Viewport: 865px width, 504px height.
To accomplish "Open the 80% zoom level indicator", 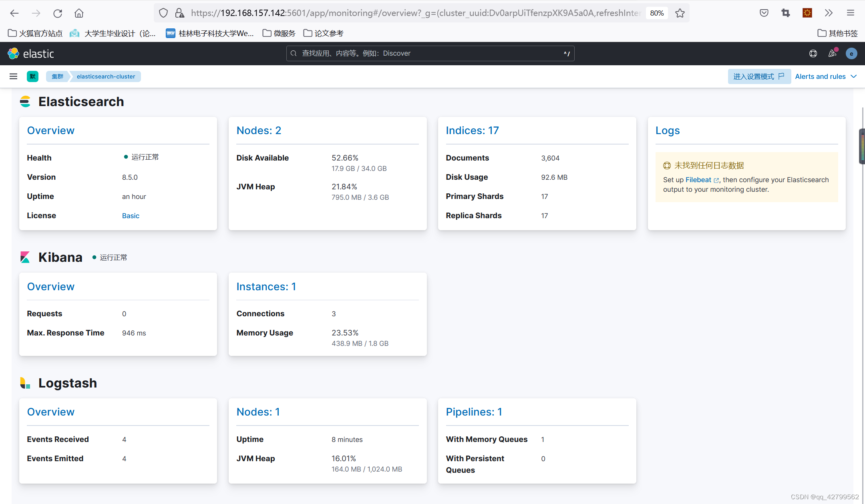I will [657, 13].
